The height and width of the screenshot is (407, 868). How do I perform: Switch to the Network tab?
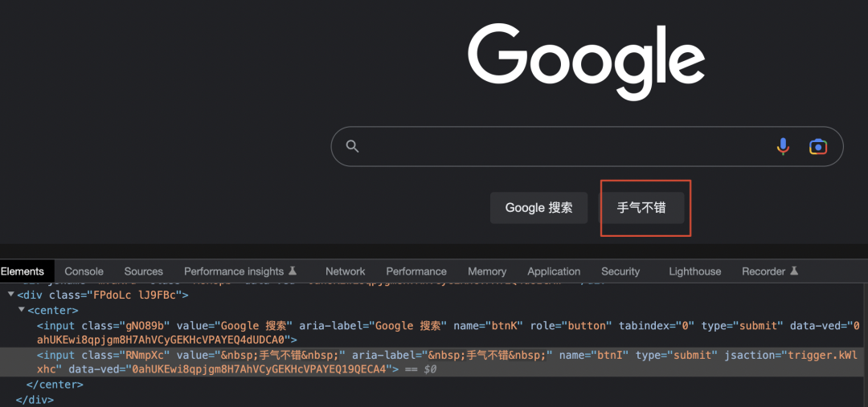pos(346,271)
